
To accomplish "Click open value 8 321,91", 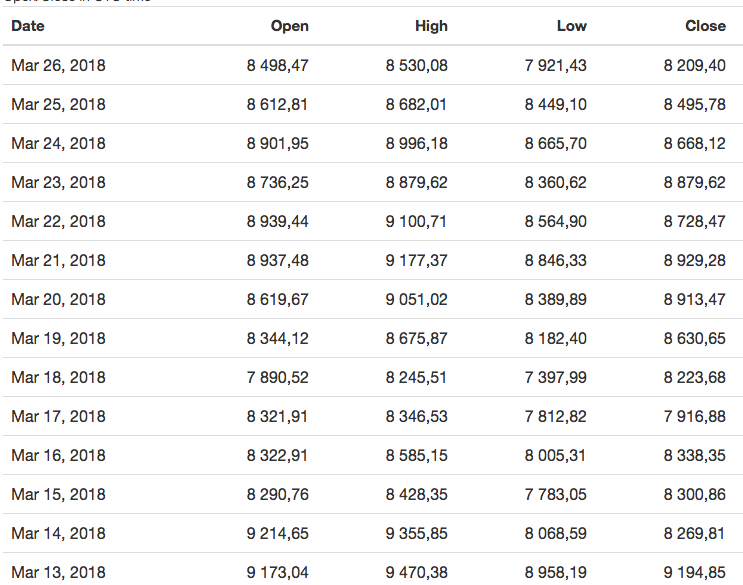I will click(x=277, y=416).
